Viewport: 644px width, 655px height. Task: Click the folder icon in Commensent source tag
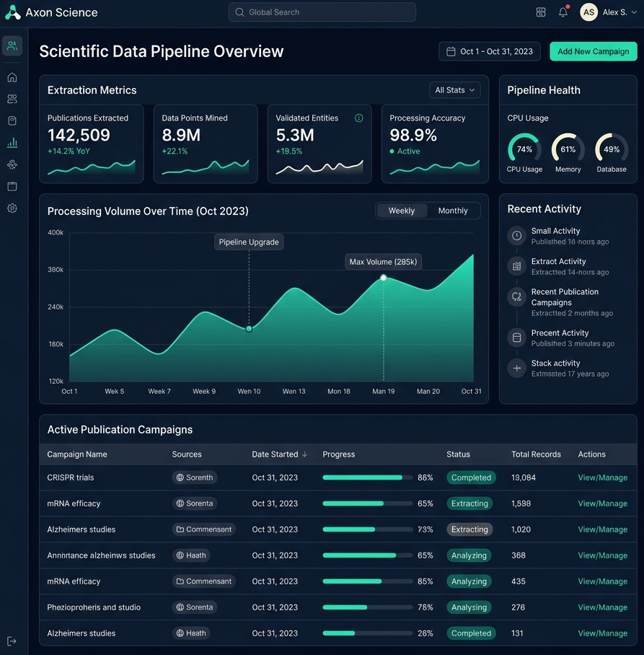coord(180,529)
